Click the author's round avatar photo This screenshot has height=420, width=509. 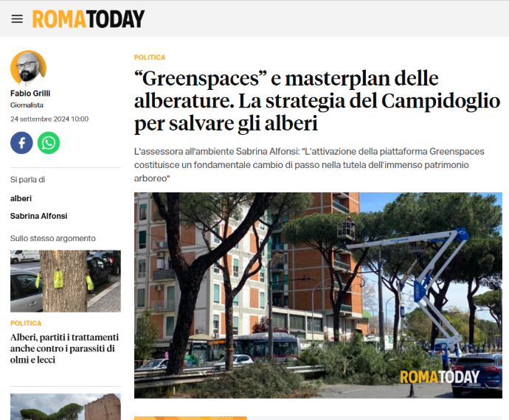click(28, 68)
